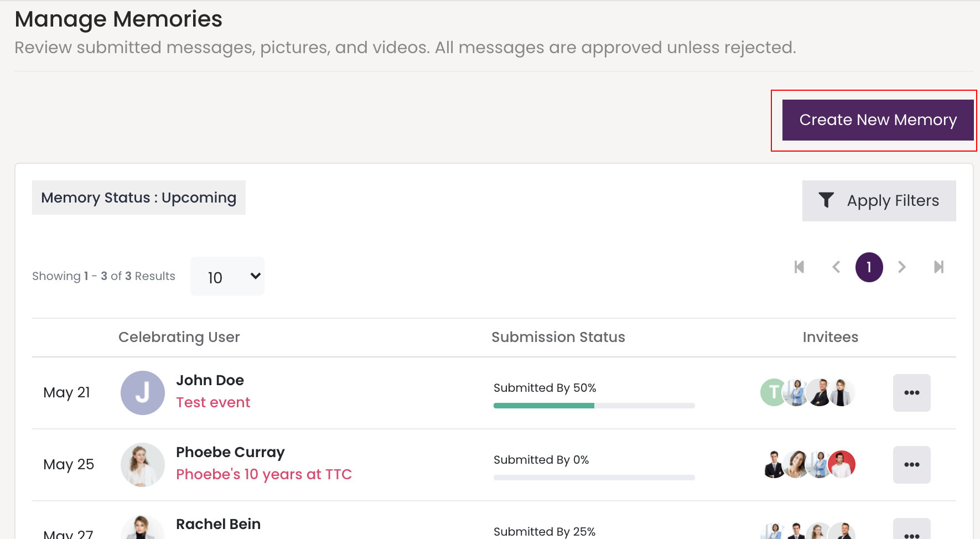The width and height of the screenshot is (980, 539).
Task: Open the Apply Filters panel
Action: (x=879, y=201)
